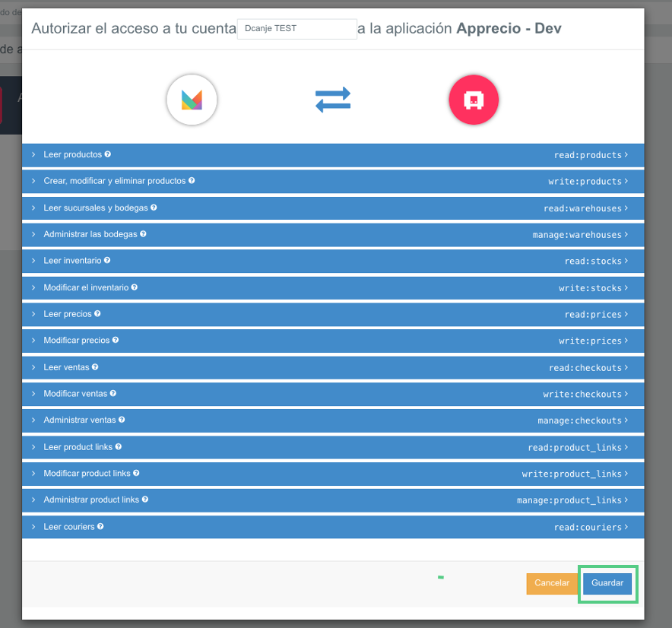This screenshot has width=672, height=628.
Task: Expand the Leer inventario chevron
Action: coord(33,261)
